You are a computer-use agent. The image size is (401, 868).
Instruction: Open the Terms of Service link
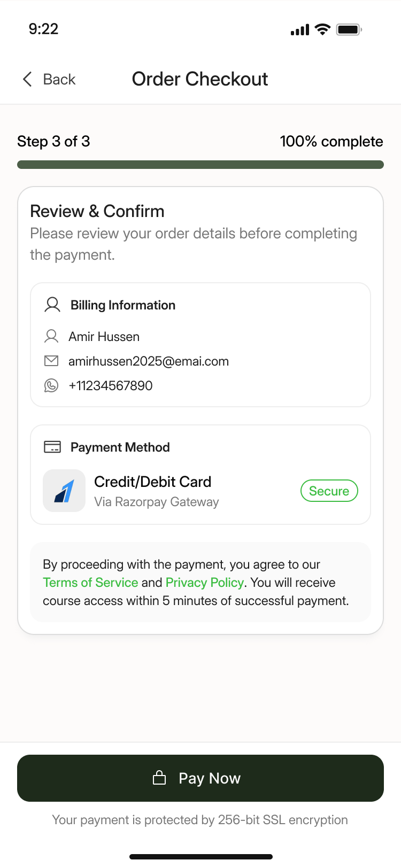(90, 582)
